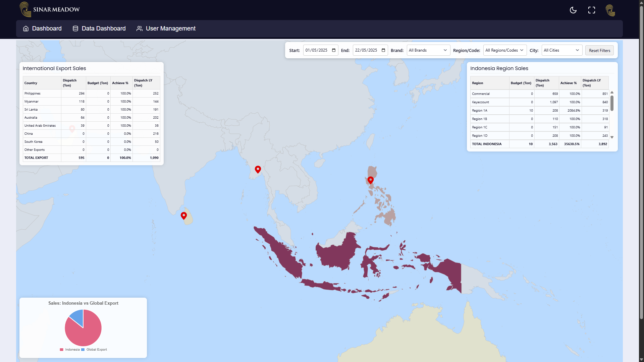
Task: Expand the All Regions/Codes dropdown
Action: click(x=504, y=50)
